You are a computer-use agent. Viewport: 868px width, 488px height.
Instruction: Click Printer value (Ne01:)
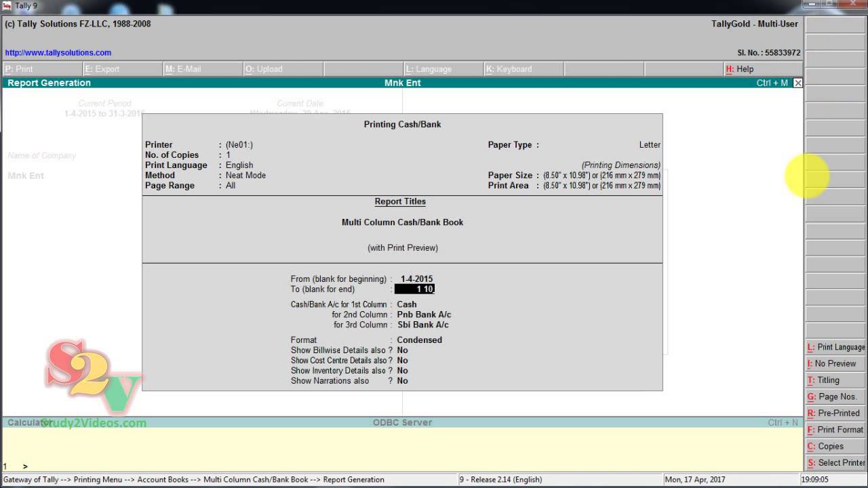click(x=239, y=145)
